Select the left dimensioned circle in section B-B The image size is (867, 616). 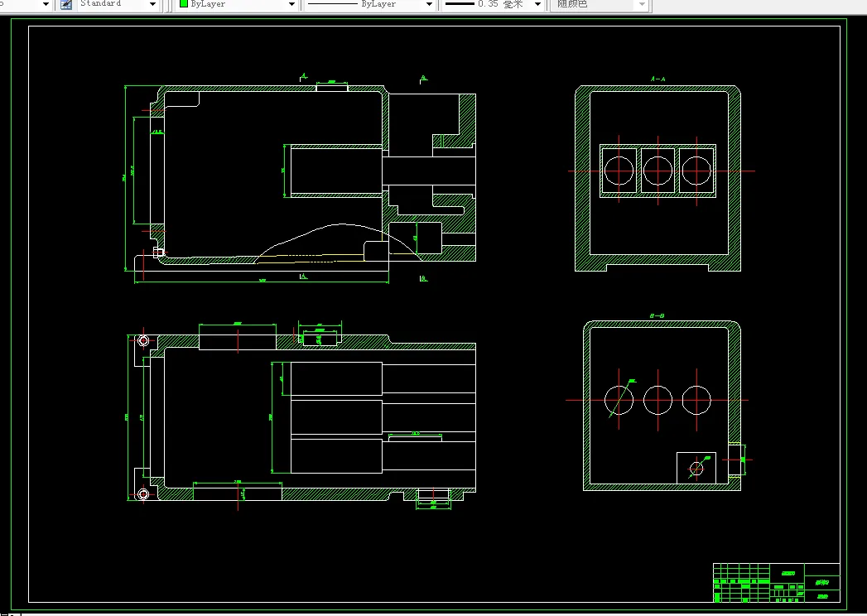[619, 400]
